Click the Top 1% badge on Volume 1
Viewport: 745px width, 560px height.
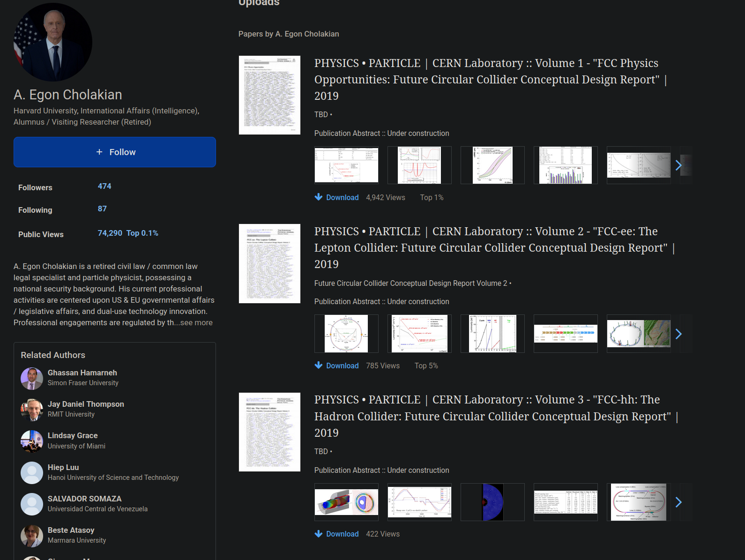pos(432,197)
